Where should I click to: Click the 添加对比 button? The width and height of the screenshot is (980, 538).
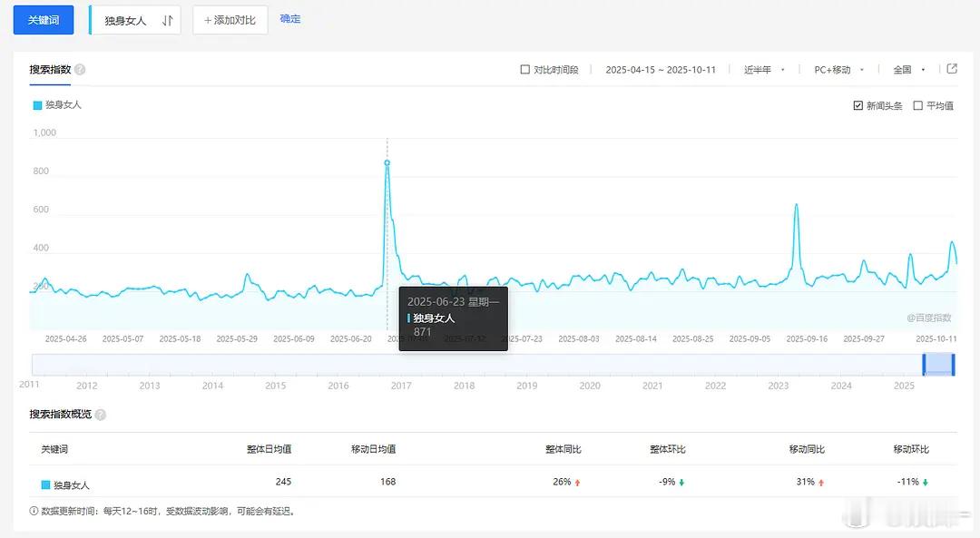pos(230,20)
